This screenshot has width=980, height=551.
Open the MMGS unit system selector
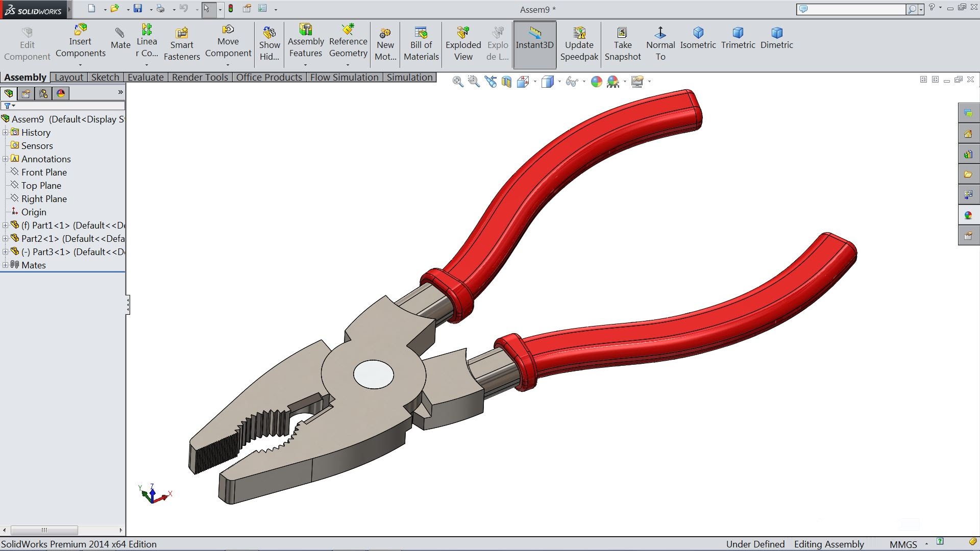(909, 544)
